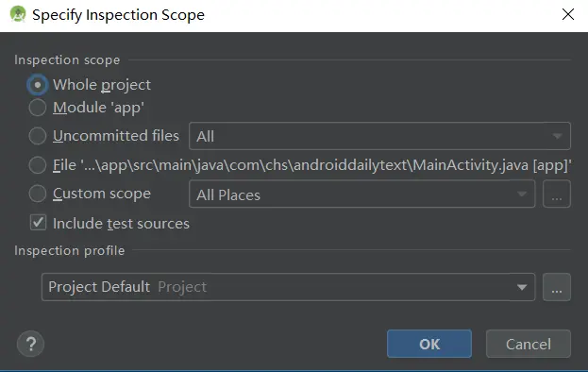Viewport: 588px width, 372px height.
Task: Open inspection profile ellipsis configure button
Action: (x=557, y=287)
